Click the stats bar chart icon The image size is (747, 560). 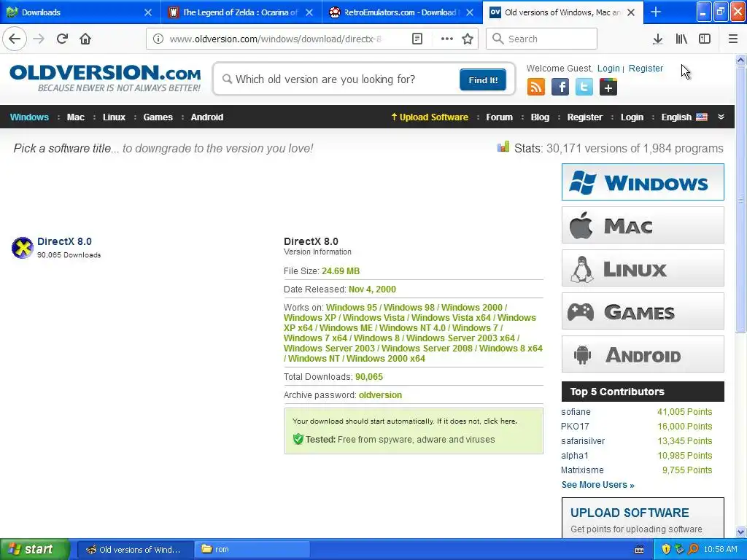click(503, 147)
